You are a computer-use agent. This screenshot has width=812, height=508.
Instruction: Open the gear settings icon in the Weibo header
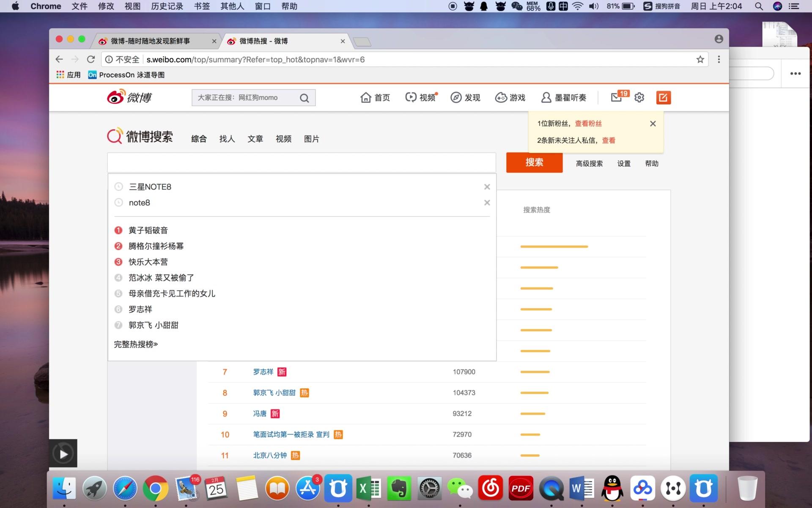(x=639, y=97)
